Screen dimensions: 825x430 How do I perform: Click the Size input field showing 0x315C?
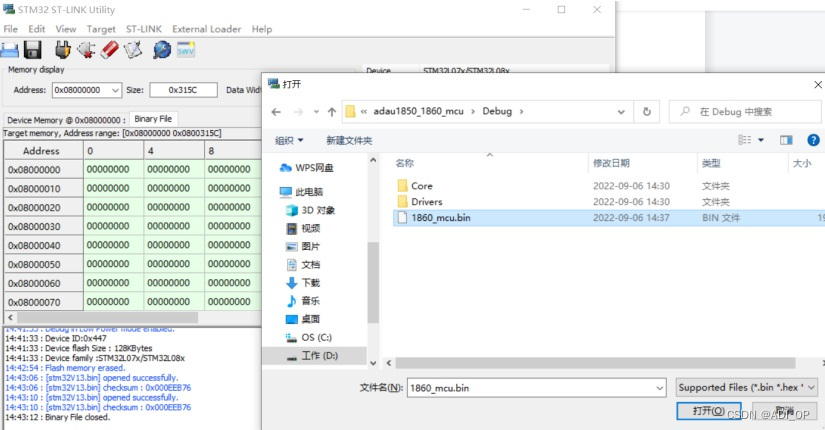(183, 90)
